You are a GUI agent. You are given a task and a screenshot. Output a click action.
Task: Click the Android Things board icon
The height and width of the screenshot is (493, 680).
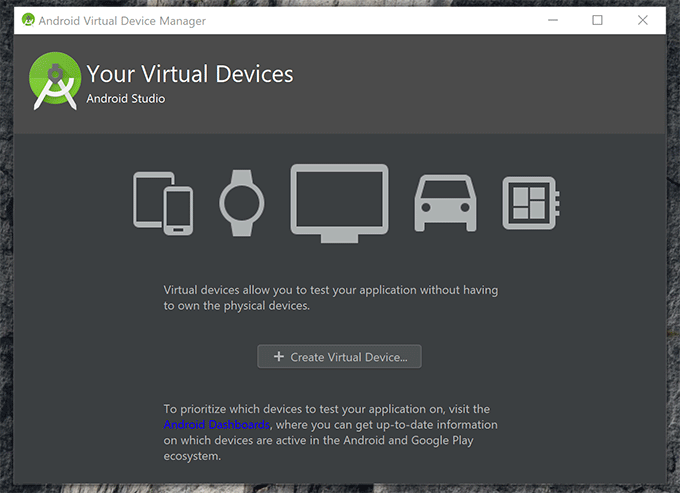(531, 203)
